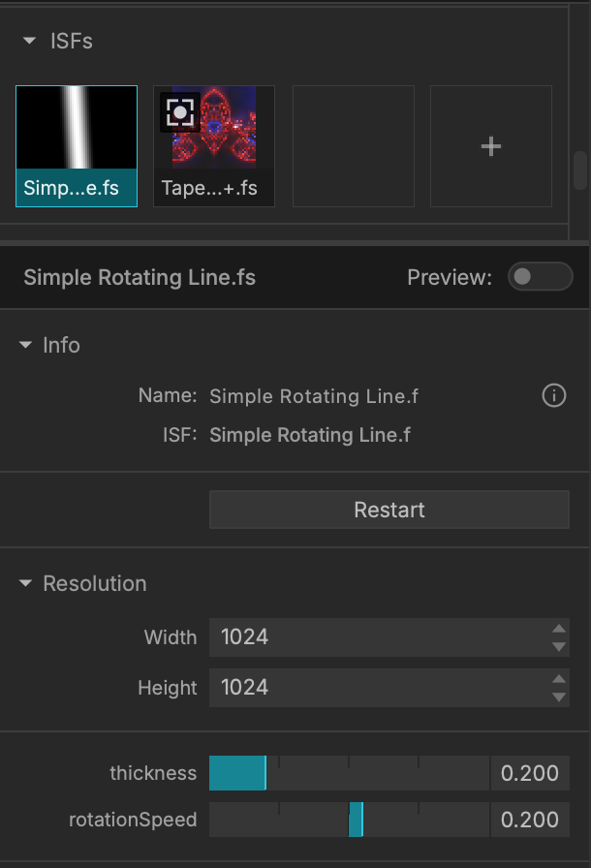This screenshot has width=591, height=868.
Task: Decrease Height with the down arrow
Action: (x=559, y=697)
